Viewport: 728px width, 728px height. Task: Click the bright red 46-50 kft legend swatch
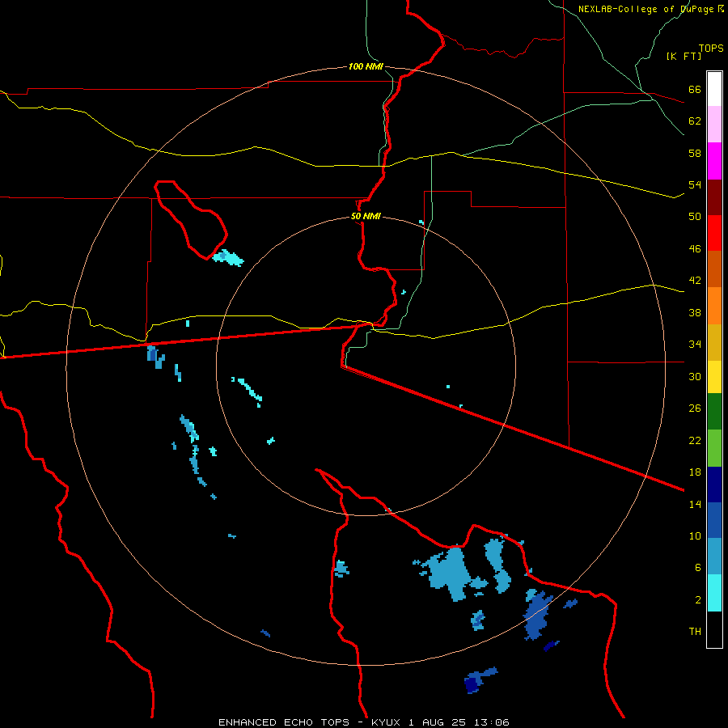[714, 233]
